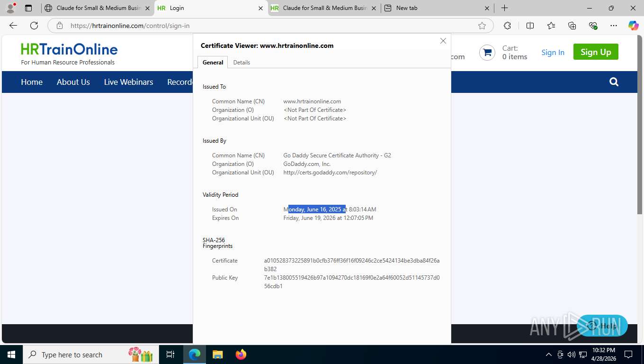Viewport: 644px width, 364px height.
Task: Click the taskbar search box
Action: pyautogui.click(x=91, y=355)
